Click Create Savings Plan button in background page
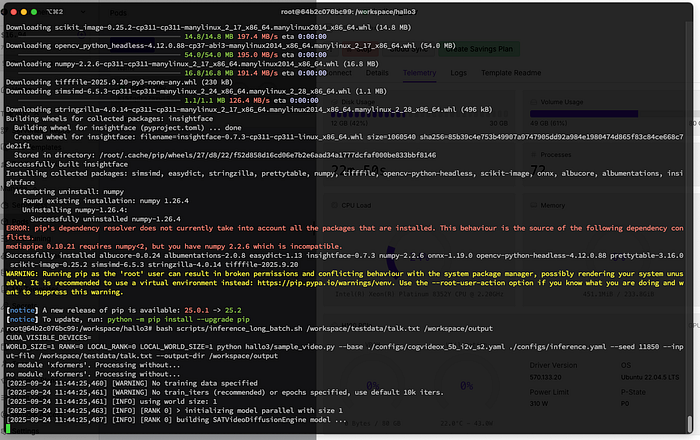 tap(479, 49)
